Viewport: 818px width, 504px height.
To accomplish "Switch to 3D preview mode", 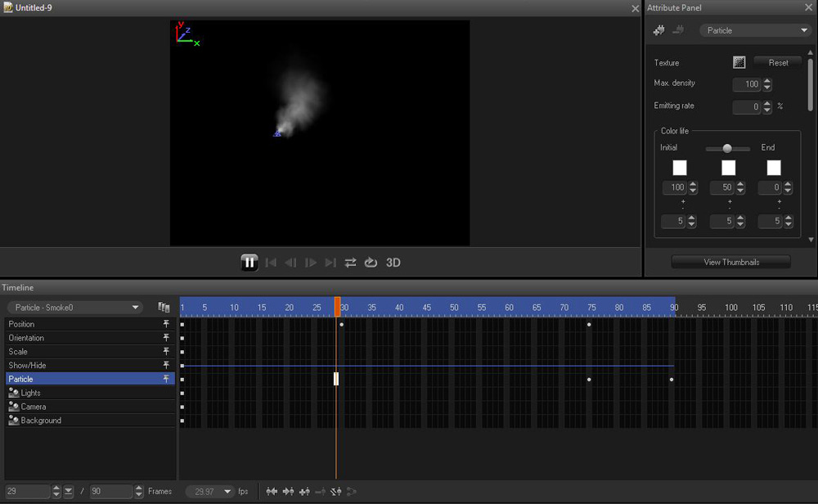I will pyautogui.click(x=393, y=263).
